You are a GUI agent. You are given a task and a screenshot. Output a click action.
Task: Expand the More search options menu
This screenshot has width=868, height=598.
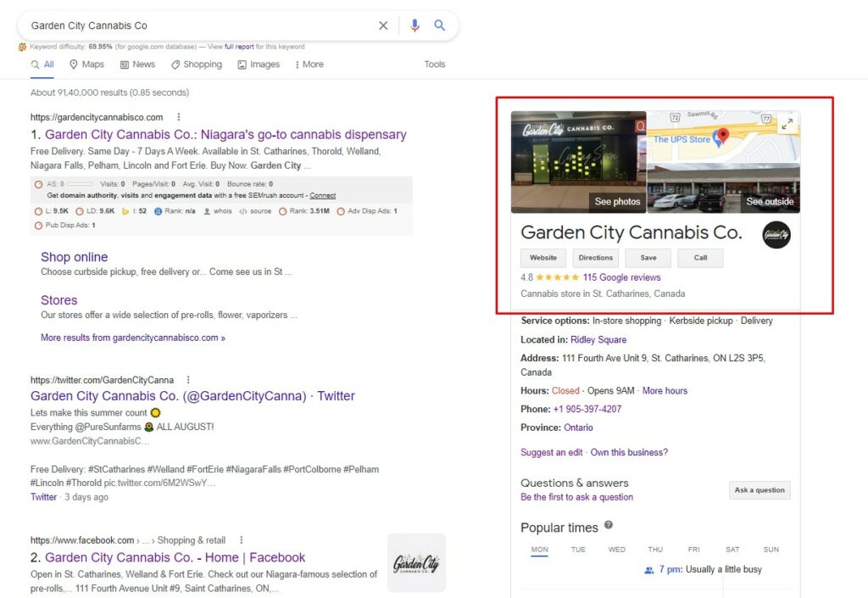(x=309, y=64)
